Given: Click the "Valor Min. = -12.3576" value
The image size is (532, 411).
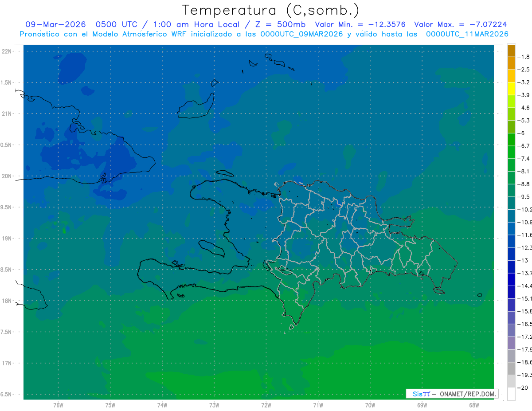Looking at the screenshot, I should pyautogui.click(x=360, y=24).
